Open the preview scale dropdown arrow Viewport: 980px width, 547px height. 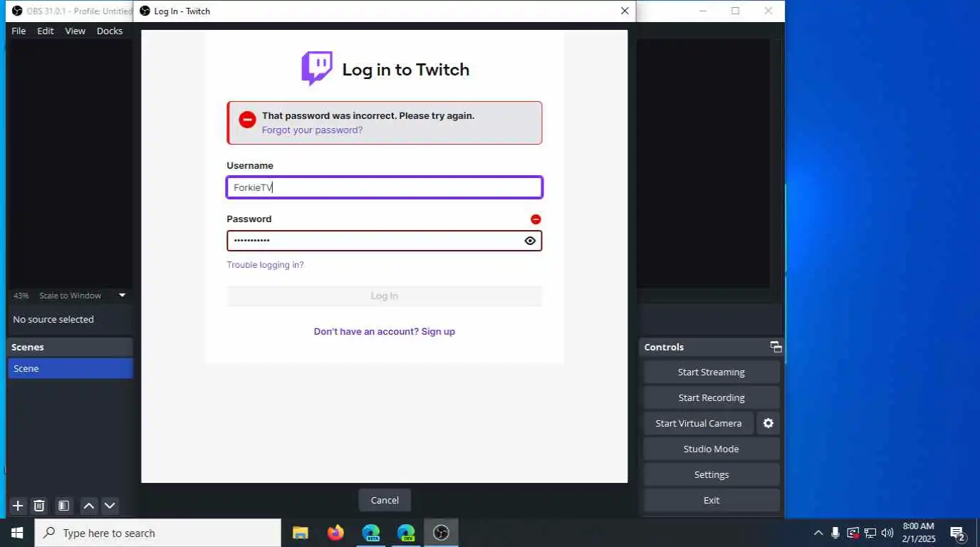(122, 295)
